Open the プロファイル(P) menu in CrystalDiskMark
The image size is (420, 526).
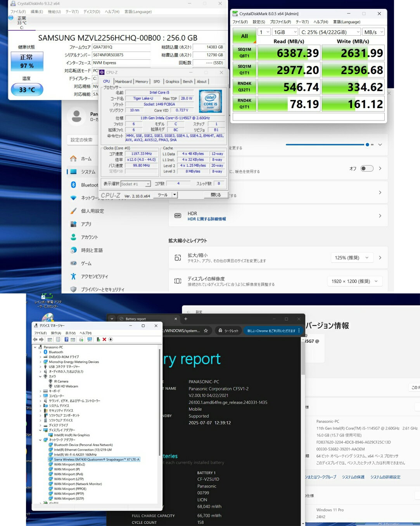(x=280, y=22)
